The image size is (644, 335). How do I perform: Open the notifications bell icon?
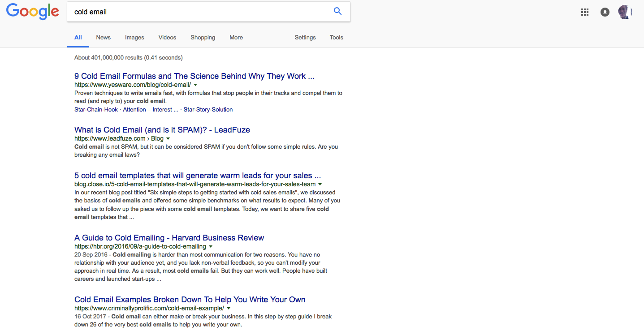605,12
